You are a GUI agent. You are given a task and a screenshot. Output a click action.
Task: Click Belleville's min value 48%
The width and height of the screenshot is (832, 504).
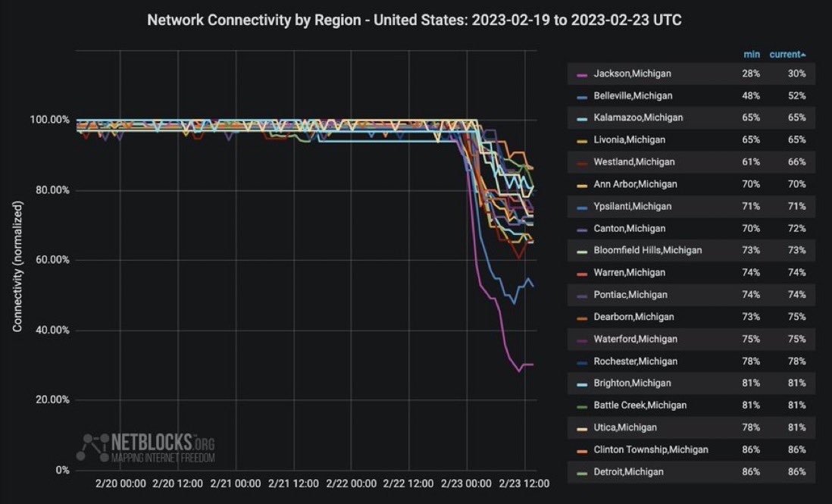tap(751, 96)
